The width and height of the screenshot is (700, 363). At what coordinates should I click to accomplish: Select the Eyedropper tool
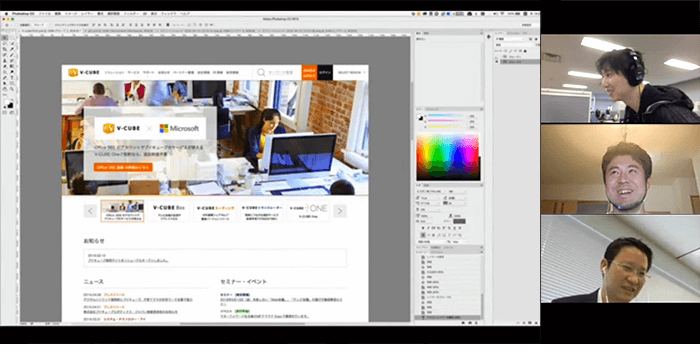click(x=12, y=49)
